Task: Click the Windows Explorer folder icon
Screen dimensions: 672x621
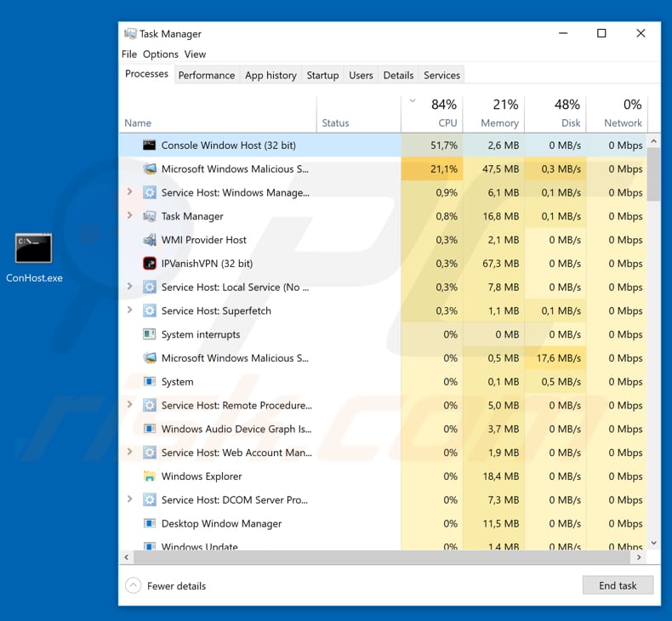Action: (x=149, y=476)
